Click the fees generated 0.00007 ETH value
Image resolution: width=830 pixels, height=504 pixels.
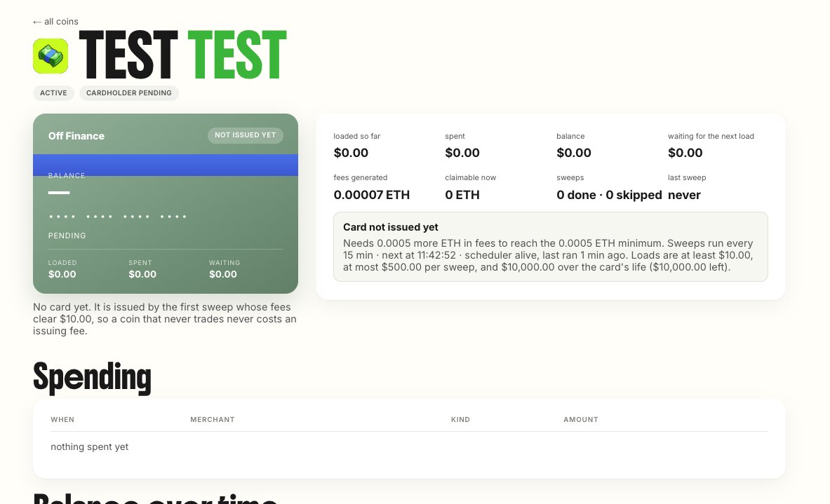pos(372,195)
